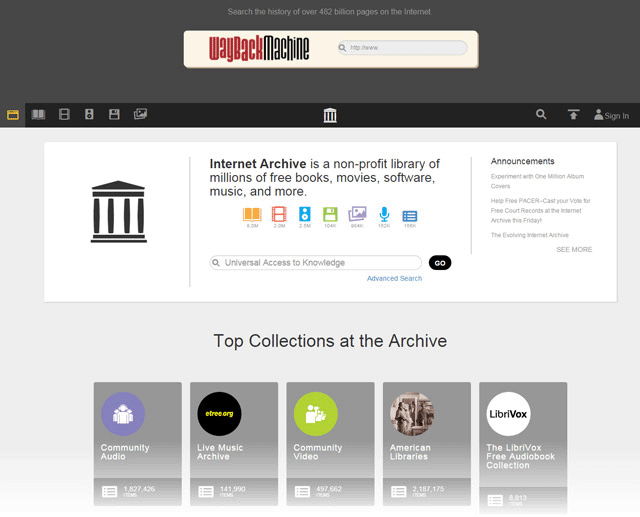Click the Universal Access to Knowledge search box
Viewport: 640px width, 517px height.
tap(316, 263)
